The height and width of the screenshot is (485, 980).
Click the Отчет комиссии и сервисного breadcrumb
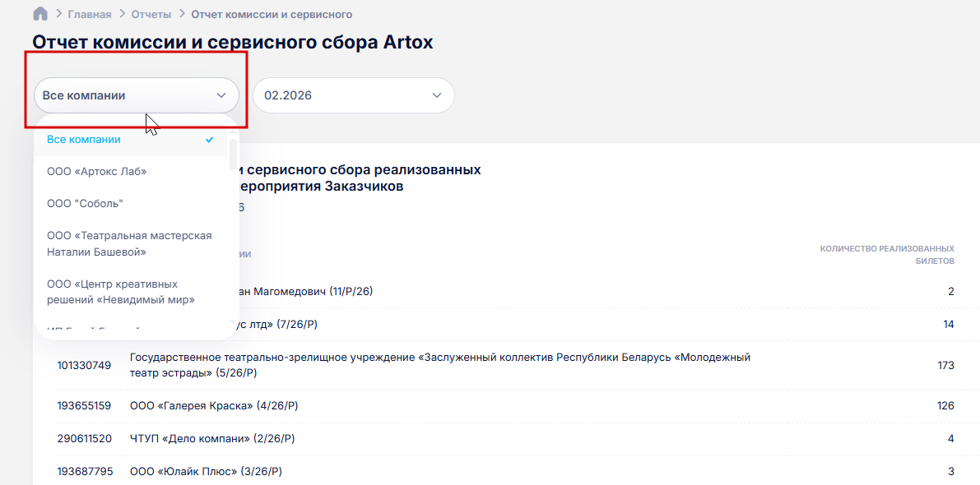[x=272, y=14]
